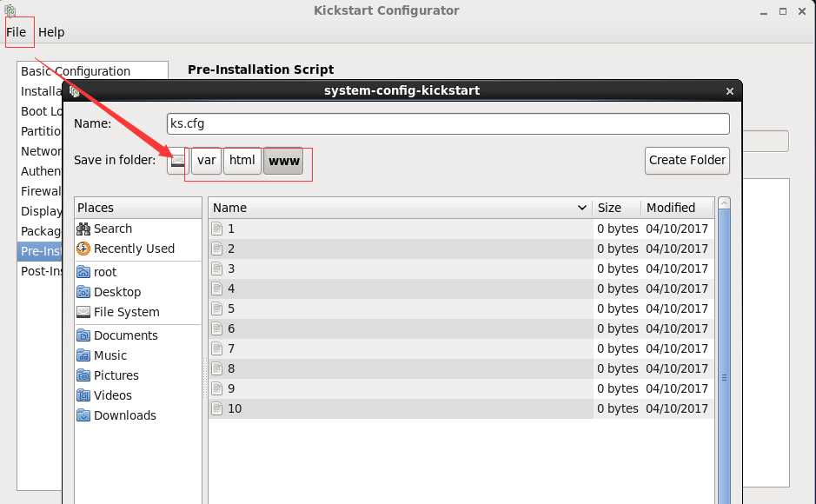816x504 pixels.
Task: Select file named 3
Action: pos(461,269)
